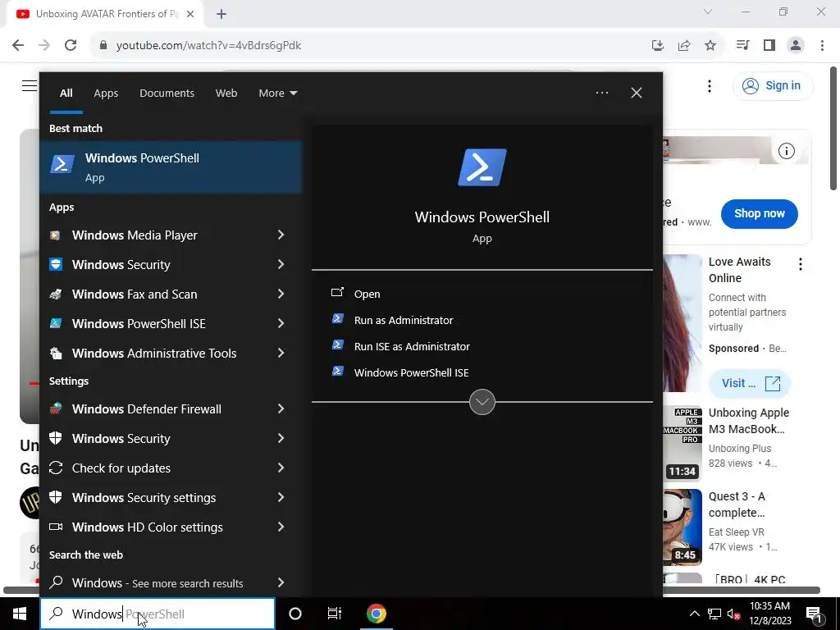Expand Windows Defender Firewall arrow
Screen dimensions: 840x630
[x=281, y=409]
